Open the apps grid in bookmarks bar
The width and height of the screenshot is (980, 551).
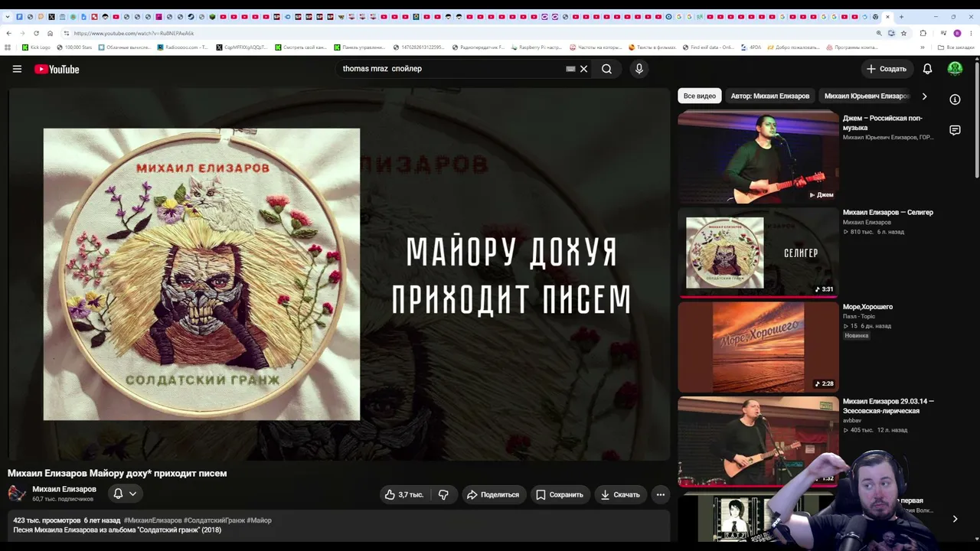(x=8, y=47)
